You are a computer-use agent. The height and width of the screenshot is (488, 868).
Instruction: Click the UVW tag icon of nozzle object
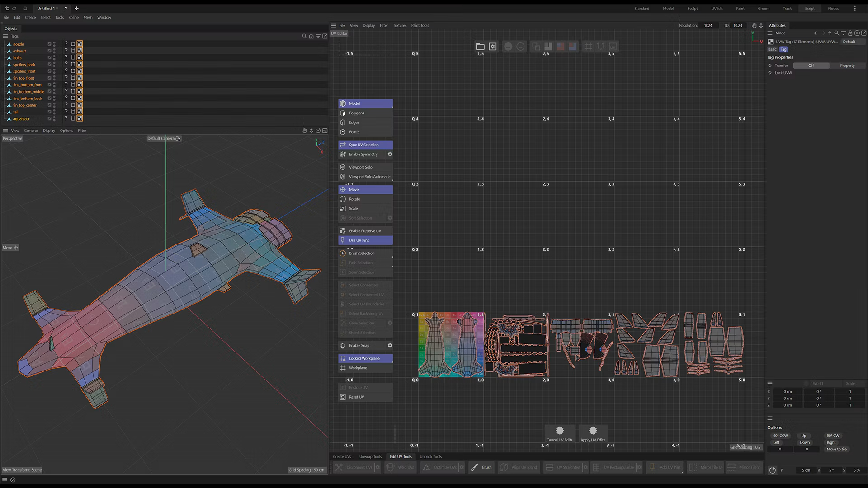[x=80, y=44]
